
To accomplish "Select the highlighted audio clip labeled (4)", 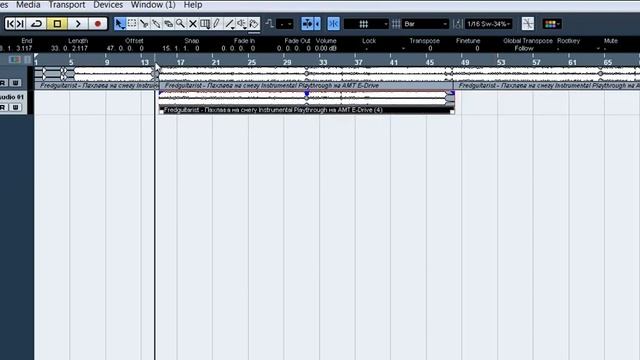I will coord(307,102).
